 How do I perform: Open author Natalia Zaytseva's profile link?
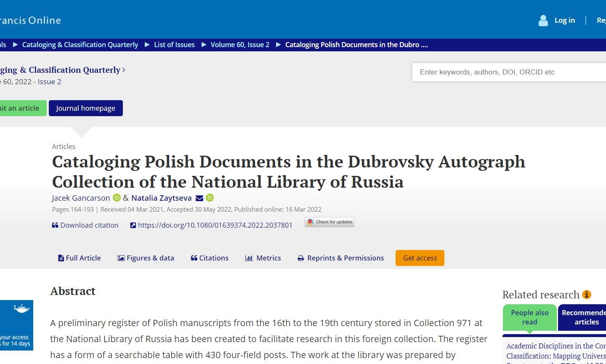[x=161, y=198]
